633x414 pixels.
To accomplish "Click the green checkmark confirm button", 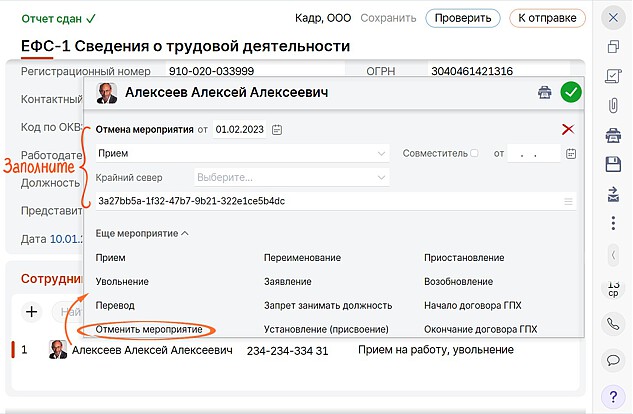I will [571, 93].
